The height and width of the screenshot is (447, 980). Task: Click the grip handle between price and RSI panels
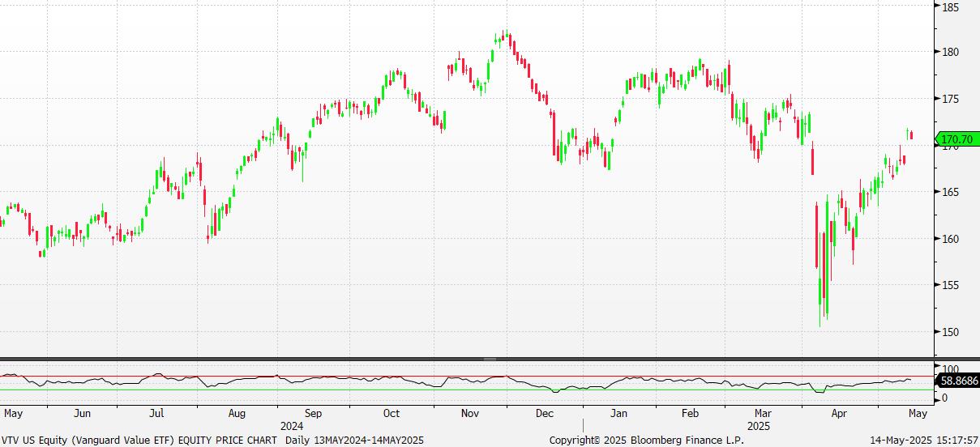coord(490,359)
